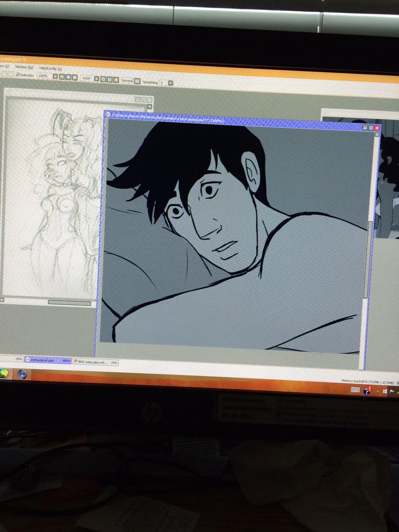Open the Smoothing dropdown arrow
This screenshot has width=399, height=532.
tap(170, 83)
